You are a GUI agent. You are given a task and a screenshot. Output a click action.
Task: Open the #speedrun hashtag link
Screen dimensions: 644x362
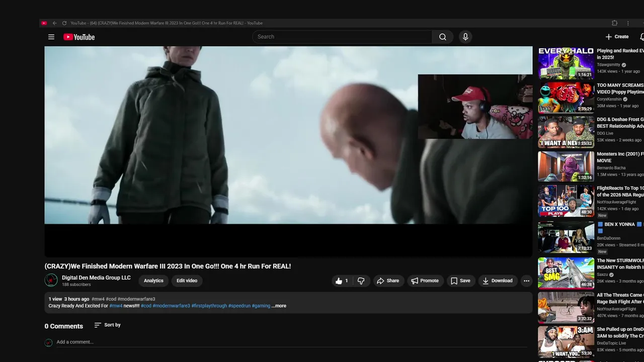(x=239, y=306)
